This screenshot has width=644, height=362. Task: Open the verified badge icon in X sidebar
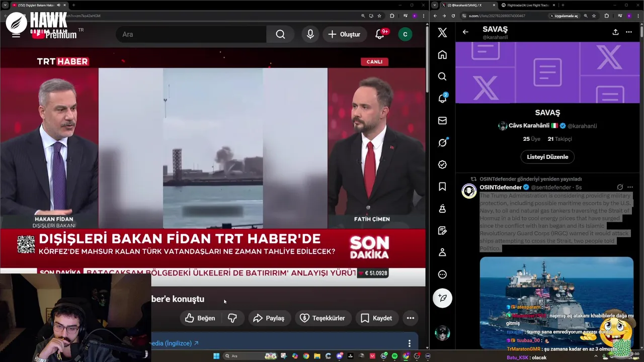click(442, 164)
